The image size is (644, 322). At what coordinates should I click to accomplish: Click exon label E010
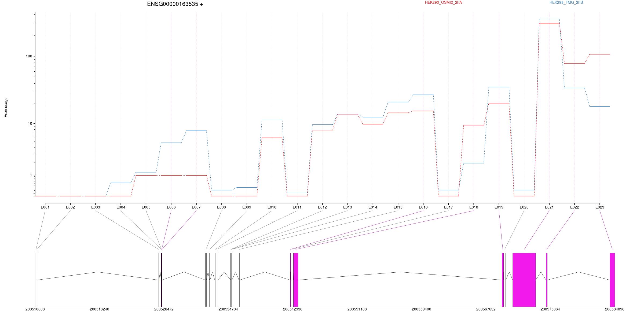(x=272, y=207)
